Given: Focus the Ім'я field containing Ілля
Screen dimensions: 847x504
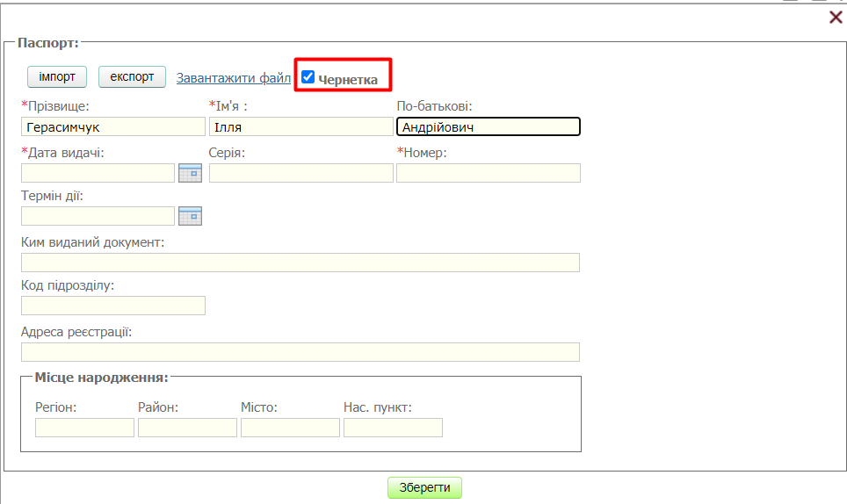Looking at the screenshot, I should tap(300, 127).
